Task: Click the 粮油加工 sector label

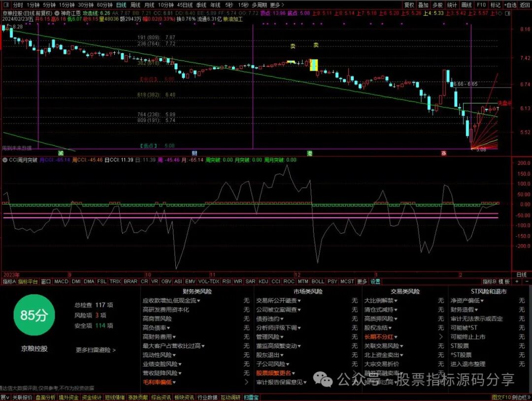Action: 233,19
